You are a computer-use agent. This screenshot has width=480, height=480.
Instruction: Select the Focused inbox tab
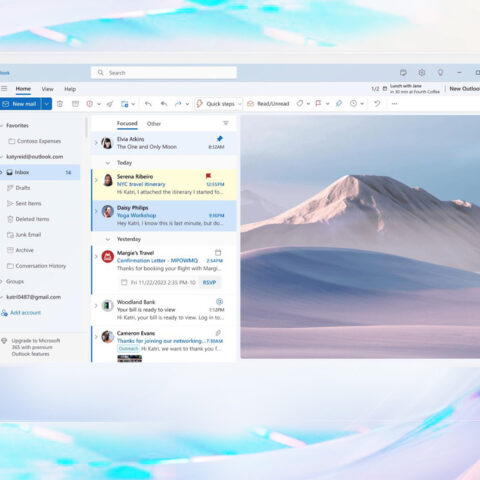[127, 123]
